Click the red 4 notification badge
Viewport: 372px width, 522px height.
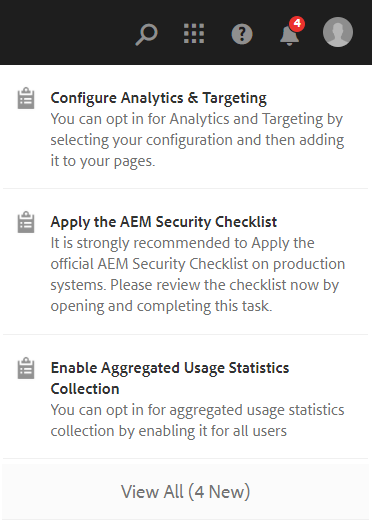297,24
